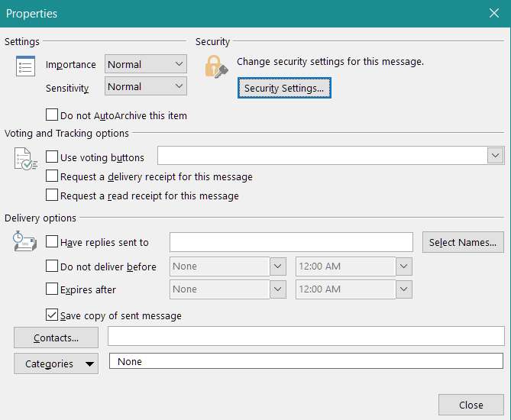Tick the Do not deliver before checkbox

coord(52,267)
